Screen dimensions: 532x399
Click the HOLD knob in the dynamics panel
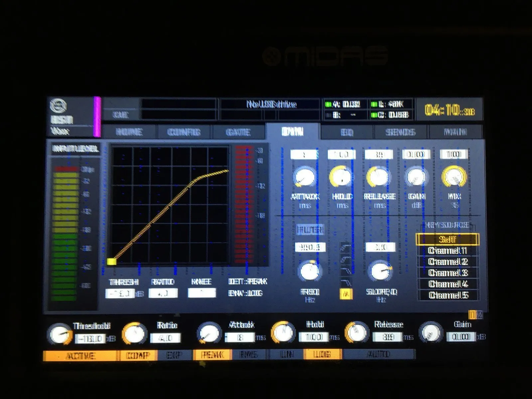pos(341,177)
